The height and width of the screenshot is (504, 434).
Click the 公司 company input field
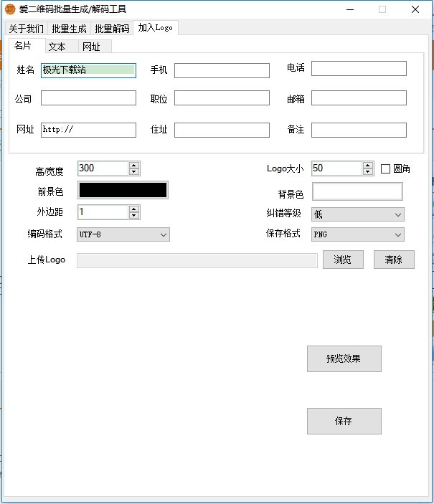click(88, 98)
